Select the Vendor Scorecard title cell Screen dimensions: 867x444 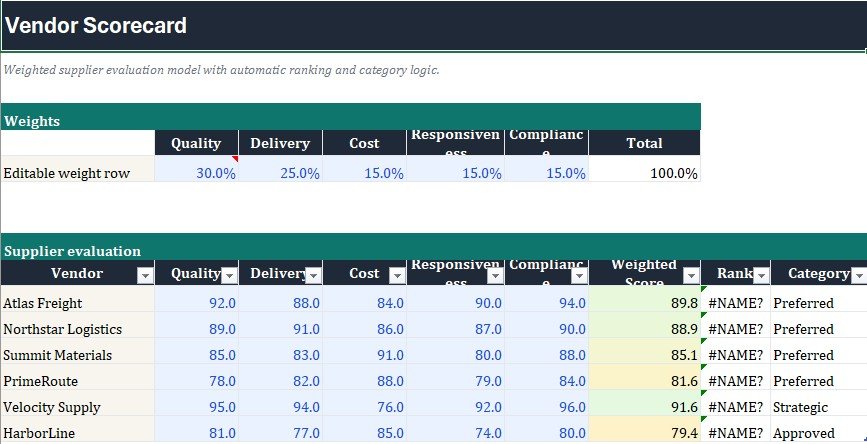434,26
